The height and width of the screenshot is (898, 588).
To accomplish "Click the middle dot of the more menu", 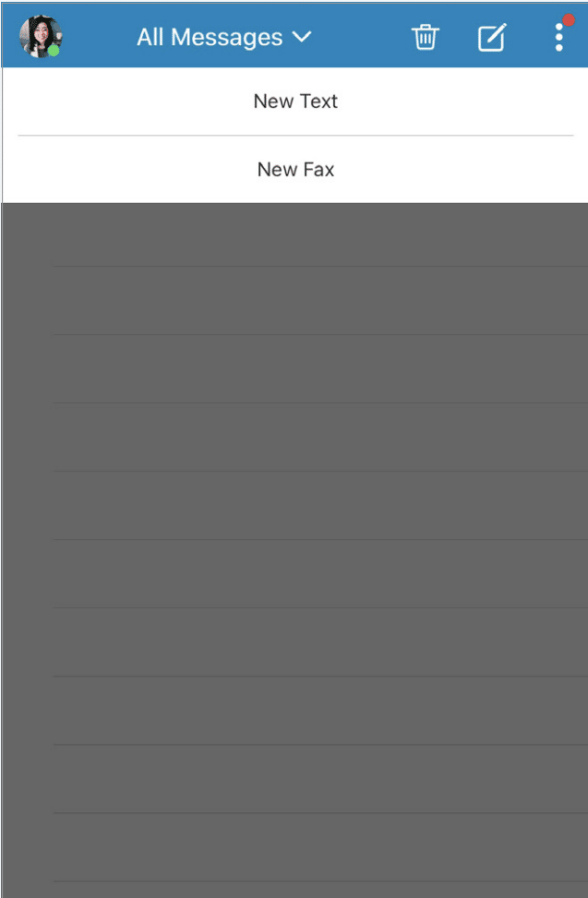I will pos(559,37).
